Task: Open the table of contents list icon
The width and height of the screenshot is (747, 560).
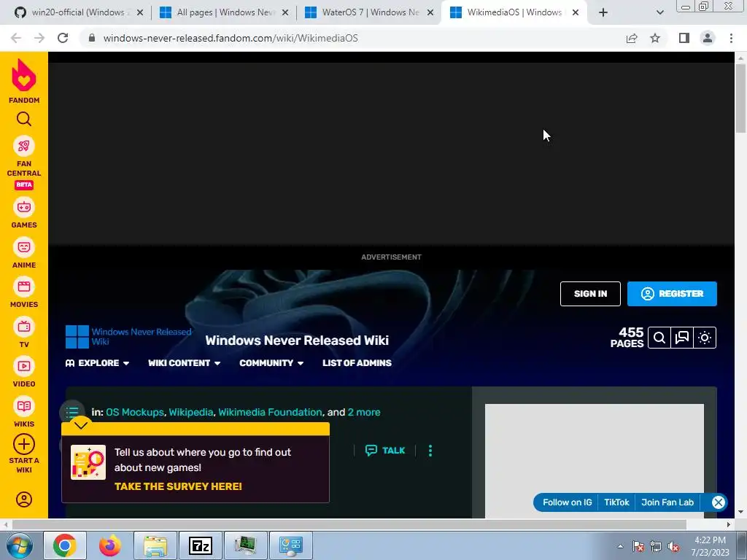Action: click(x=72, y=412)
